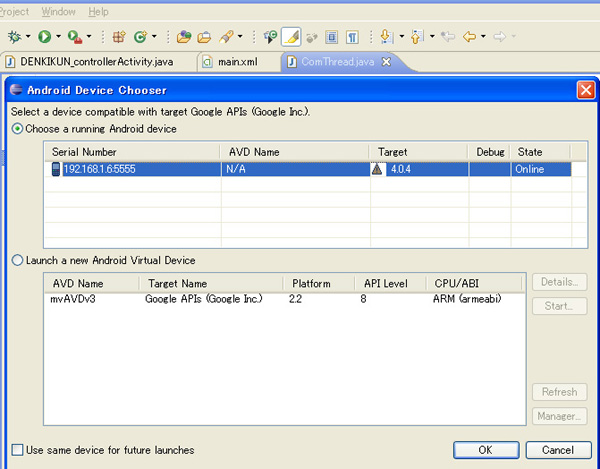Toggle Show Whitespace Characters pilcrow icon
This screenshot has height=469, width=600.
pos(352,37)
